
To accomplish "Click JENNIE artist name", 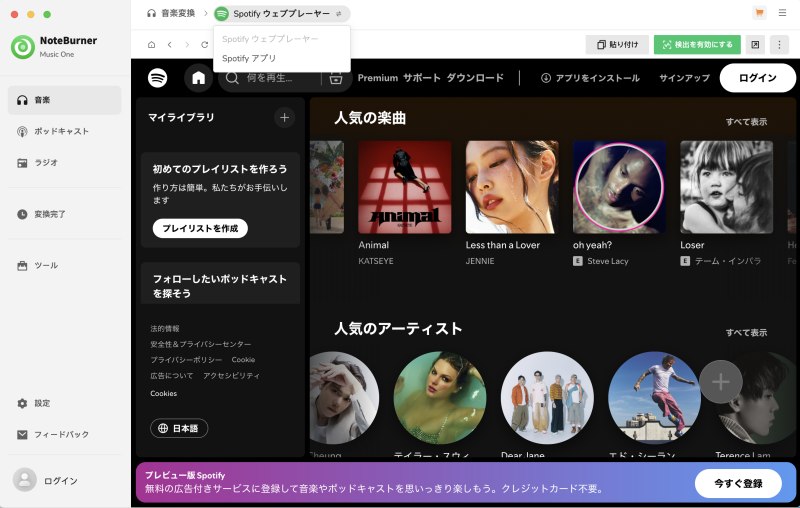I will pos(480,261).
